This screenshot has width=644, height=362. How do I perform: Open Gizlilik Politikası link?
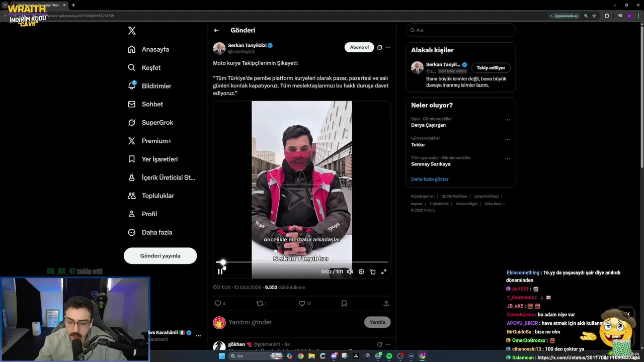(454, 196)
